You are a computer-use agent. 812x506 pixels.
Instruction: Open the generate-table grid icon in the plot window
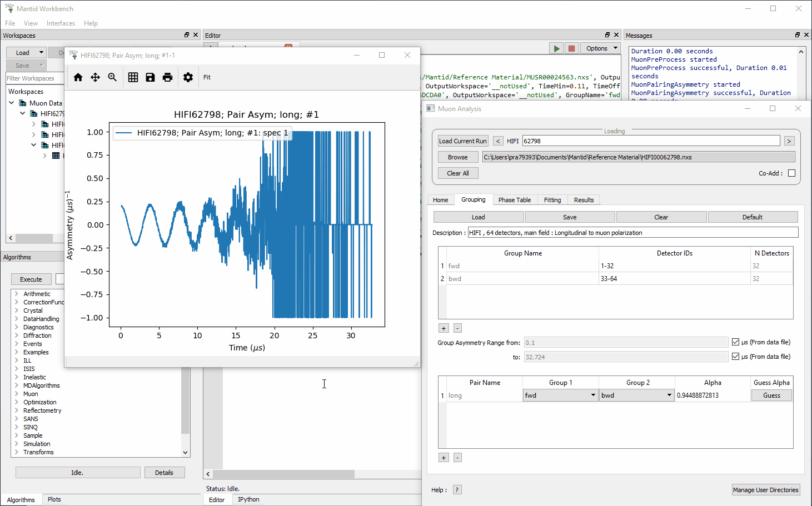click(x=133, y=77)
